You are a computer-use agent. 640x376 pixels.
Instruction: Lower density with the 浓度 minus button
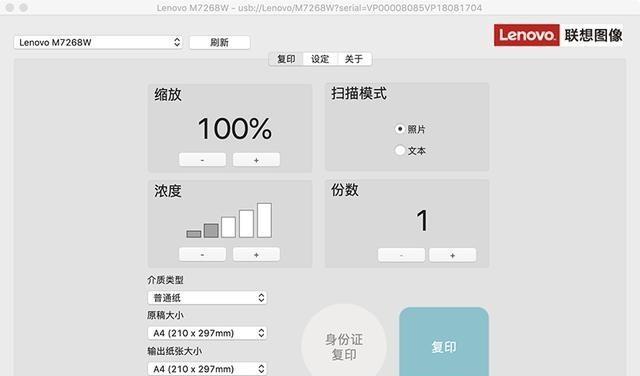pos(202,254)
